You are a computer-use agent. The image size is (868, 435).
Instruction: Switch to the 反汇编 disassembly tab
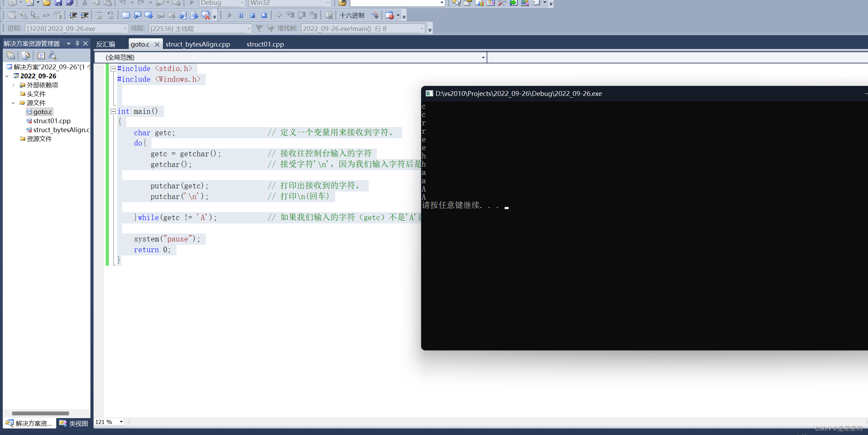click(106, 44)
